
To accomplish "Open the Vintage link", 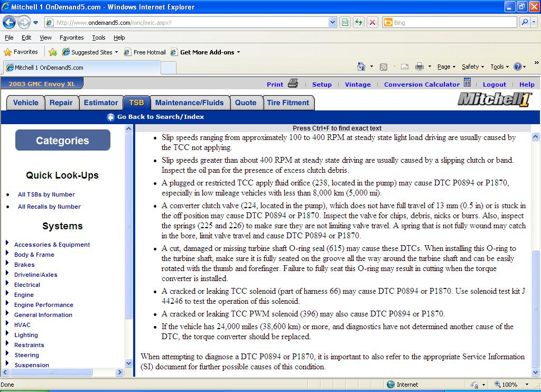I will coord(358,85).
